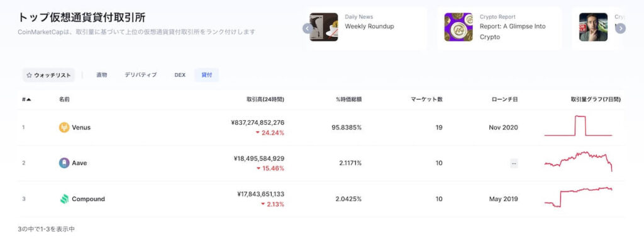Click the Compound exchange logo icon
Viewport: 644px width, 238px height.
click(x=64, y=199)
